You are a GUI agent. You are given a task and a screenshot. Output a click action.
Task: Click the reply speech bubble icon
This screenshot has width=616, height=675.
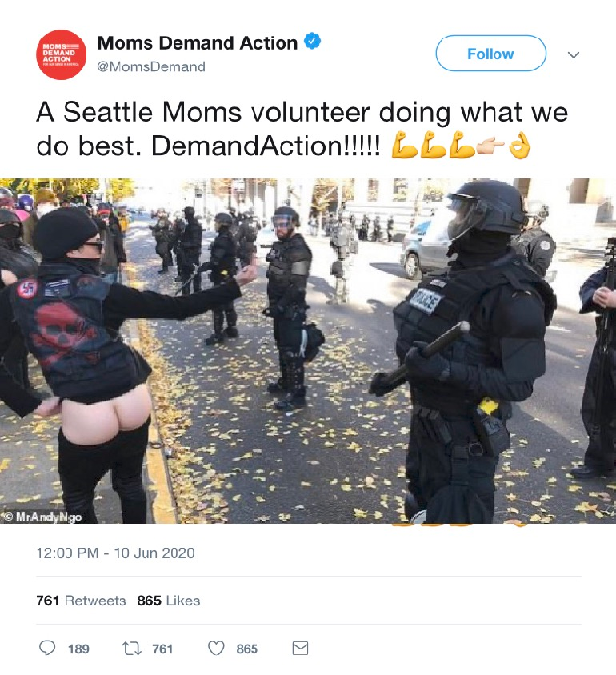(x=47, y=648)
